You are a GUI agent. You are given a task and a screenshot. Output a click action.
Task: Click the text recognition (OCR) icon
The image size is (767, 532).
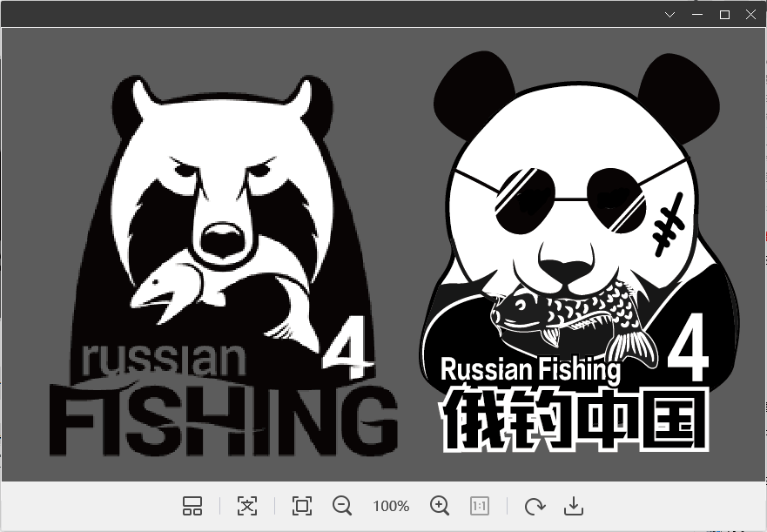pos(247,506)
